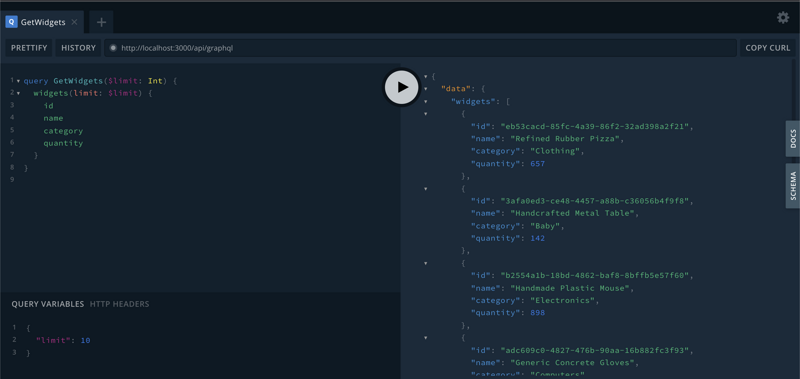Collapse the "data" object in response
The image size is (800, 379).
(426, 89)
